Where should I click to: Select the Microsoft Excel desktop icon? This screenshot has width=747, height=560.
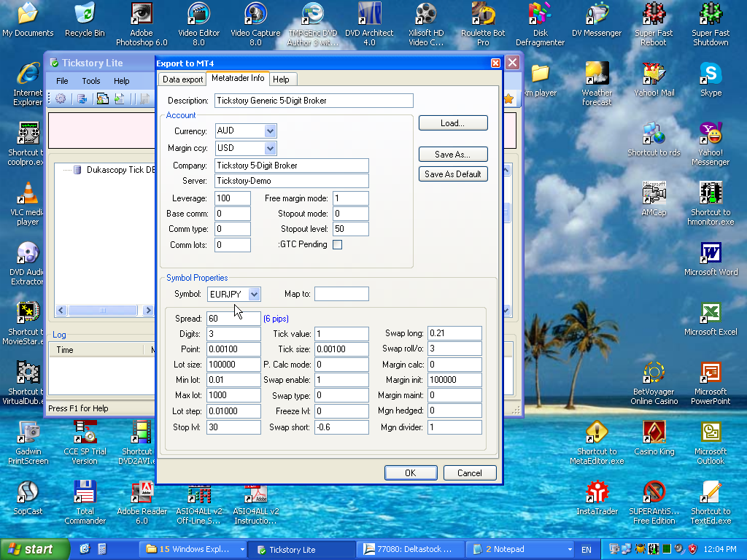pyautogui.click(x=711, y=319)
